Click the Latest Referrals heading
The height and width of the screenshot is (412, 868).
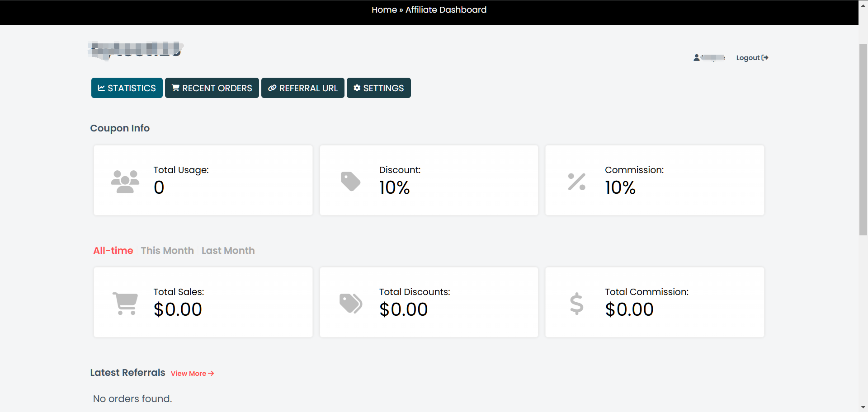pyautogui.click(x=127, y=373)
